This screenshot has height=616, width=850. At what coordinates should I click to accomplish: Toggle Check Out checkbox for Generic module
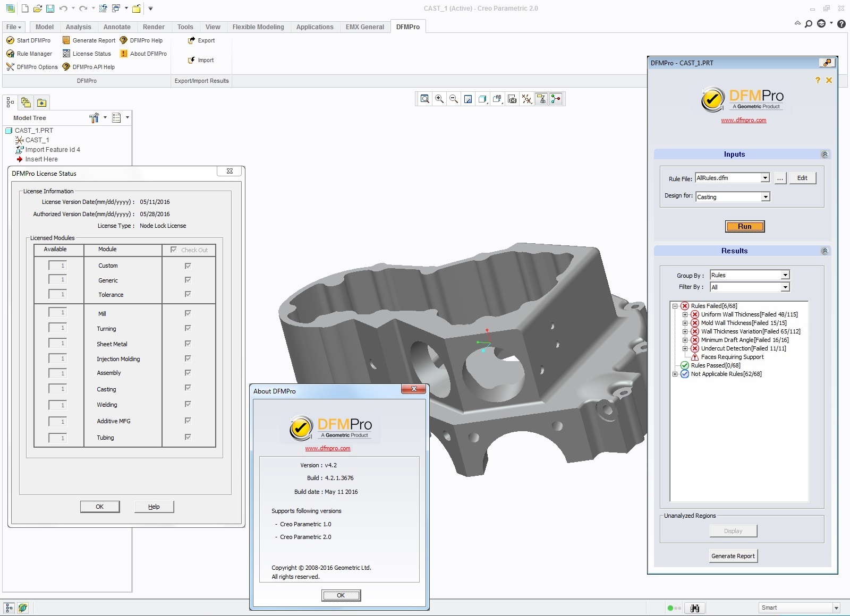pos(188,280)
